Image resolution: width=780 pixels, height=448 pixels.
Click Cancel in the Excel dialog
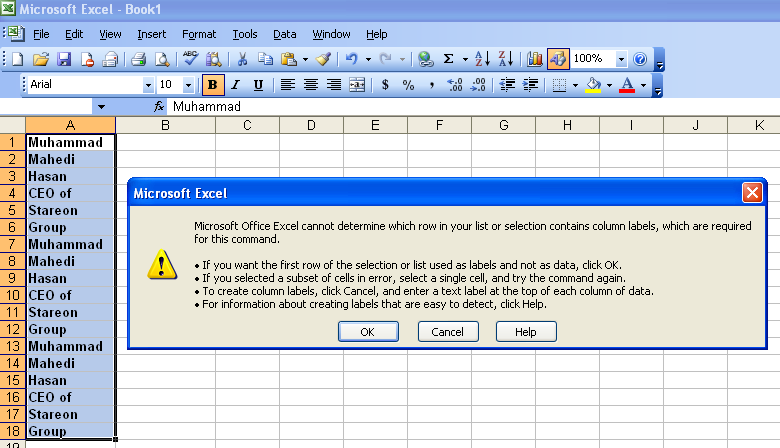click(x=448, y=332)
